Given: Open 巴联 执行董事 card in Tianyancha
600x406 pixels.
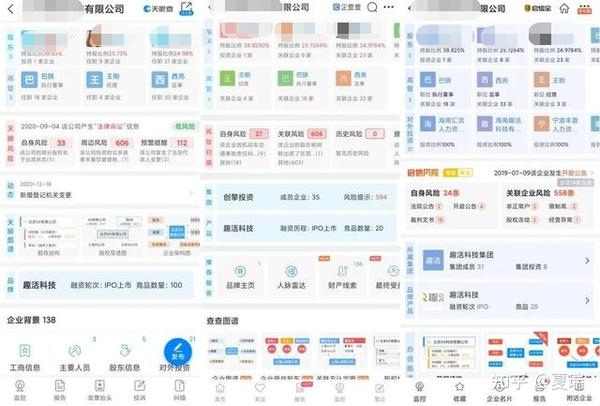Looking at the screenshot, I should (48, 87).
